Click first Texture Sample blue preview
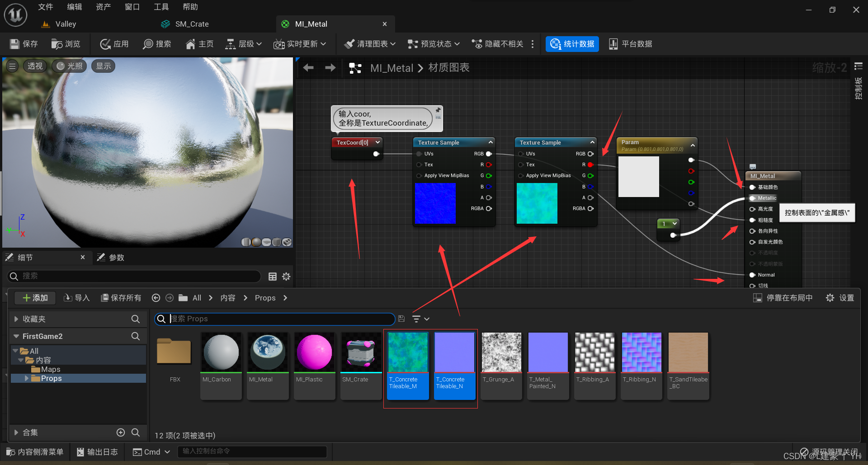This screenshot has height=465, width=868. [x=435, y=203]
